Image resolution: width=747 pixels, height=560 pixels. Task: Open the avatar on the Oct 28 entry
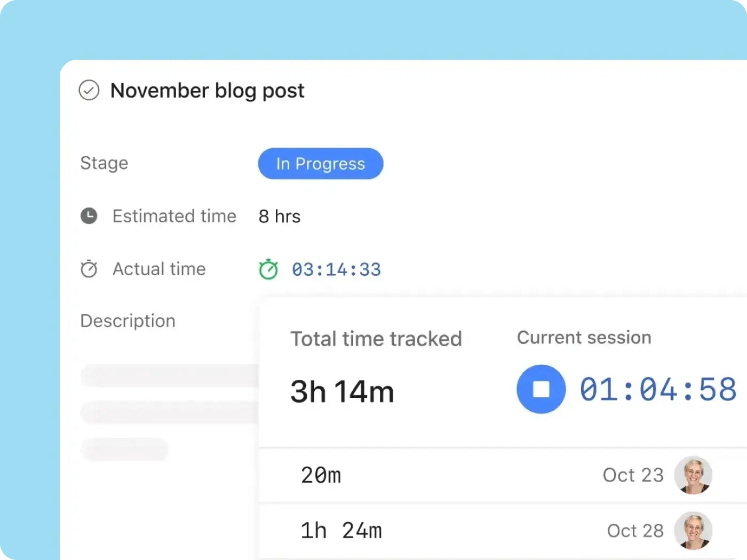click(693, 531)
